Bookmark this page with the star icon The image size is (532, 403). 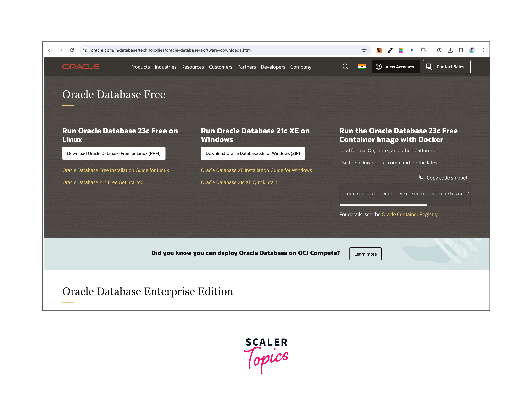point(364,50)
